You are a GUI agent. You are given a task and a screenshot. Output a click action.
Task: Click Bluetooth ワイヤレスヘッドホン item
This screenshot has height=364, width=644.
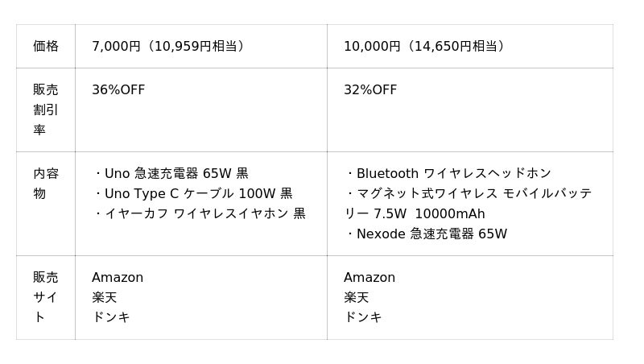click(449, 173)
